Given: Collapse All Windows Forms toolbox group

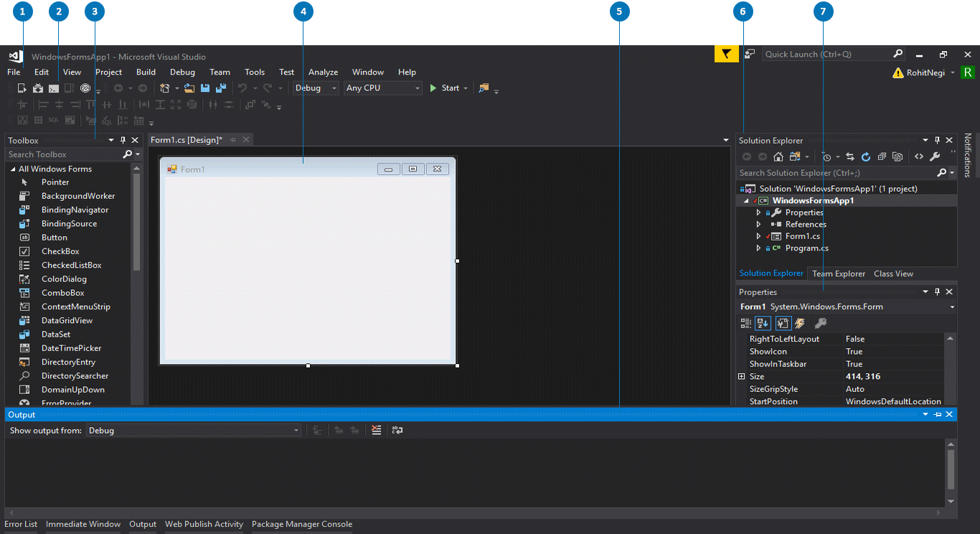Looking at the screenshot, I should [13, 169].
